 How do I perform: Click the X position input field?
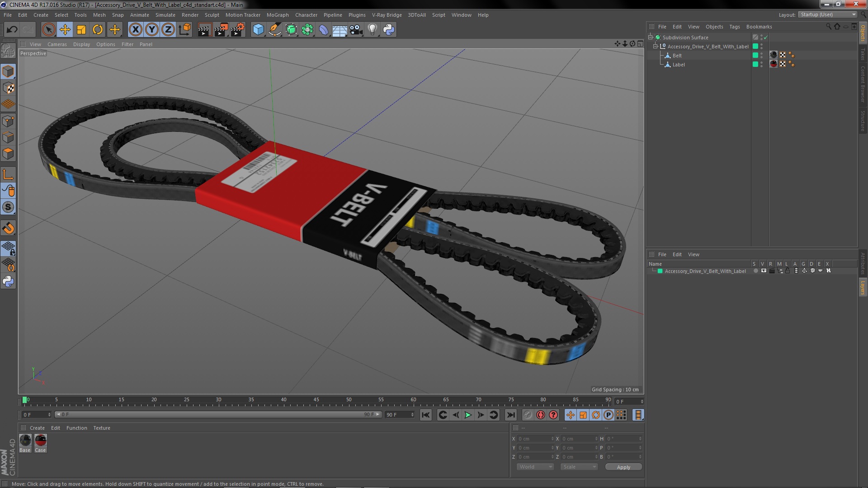[535, 439]
